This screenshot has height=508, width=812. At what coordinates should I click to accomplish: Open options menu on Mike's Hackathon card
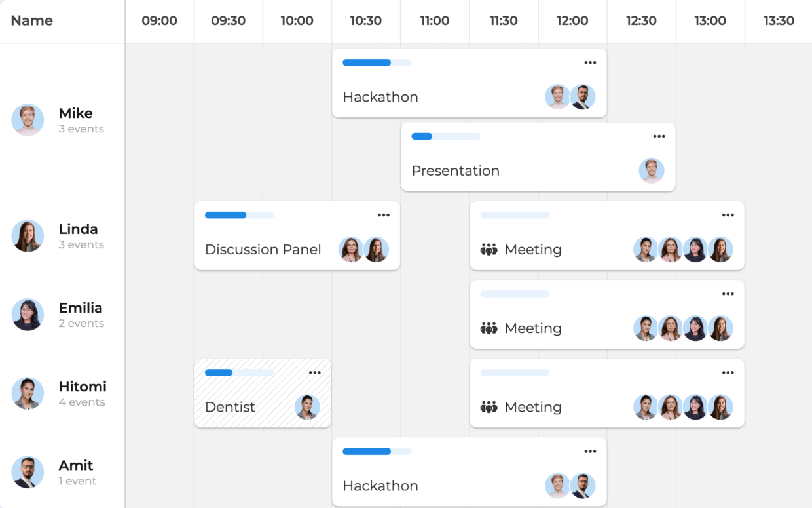(x=590, y=63)
